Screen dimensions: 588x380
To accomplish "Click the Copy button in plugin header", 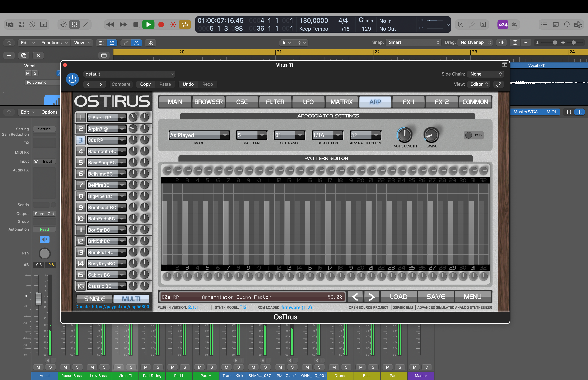I will (145, 84).
